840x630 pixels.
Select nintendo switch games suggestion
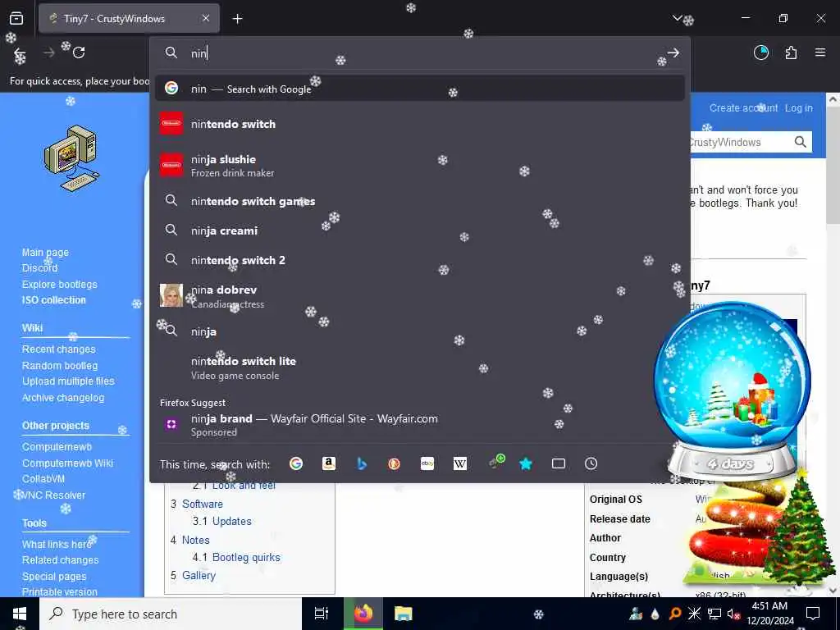(x=420, y=201)
